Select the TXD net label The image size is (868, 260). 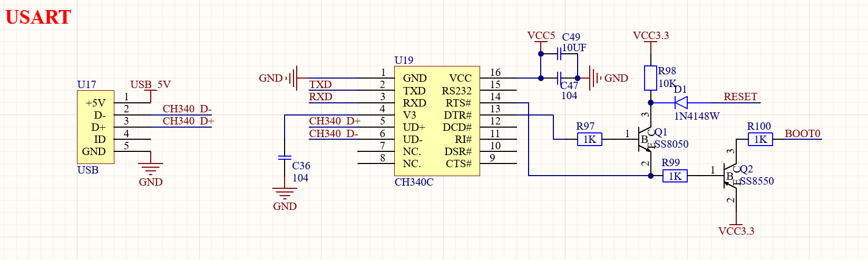click(320, 84)
